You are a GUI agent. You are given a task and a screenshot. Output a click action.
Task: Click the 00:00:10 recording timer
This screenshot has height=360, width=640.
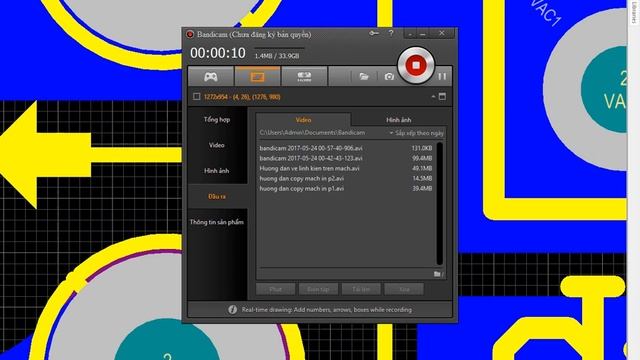(218, 53)
